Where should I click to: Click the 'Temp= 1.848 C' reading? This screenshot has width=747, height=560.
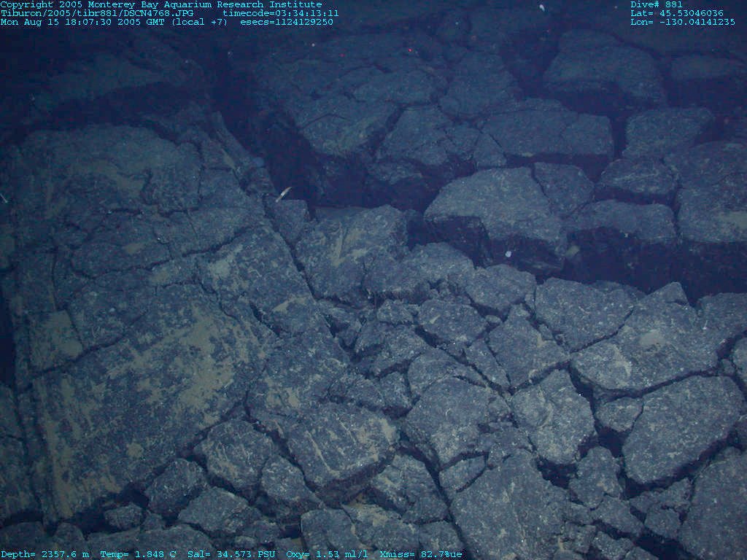click(x=138, y=554)
